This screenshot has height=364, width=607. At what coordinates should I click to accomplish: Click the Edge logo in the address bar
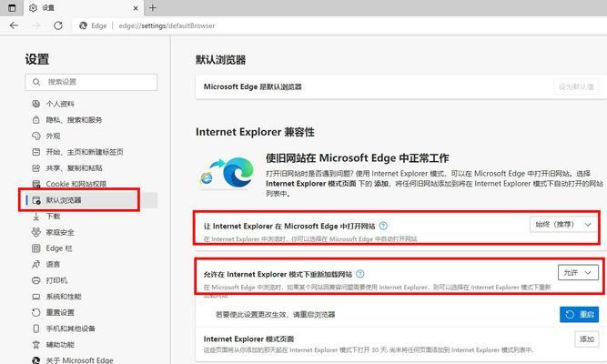click(83, 25)
